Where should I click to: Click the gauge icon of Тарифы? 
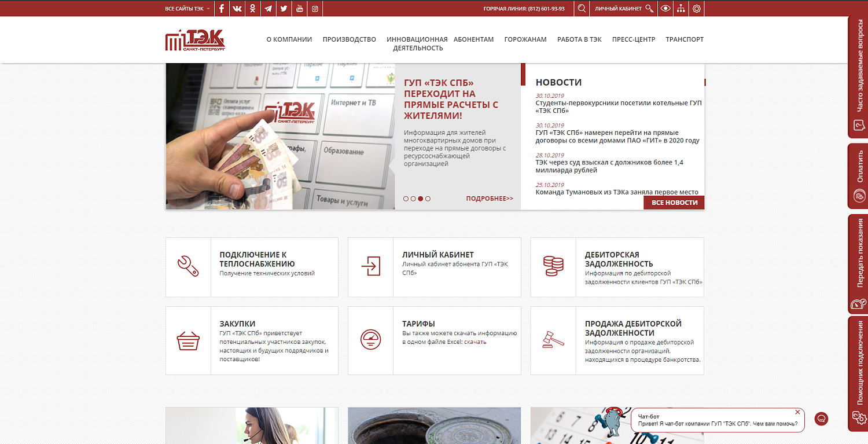(370, 339)
